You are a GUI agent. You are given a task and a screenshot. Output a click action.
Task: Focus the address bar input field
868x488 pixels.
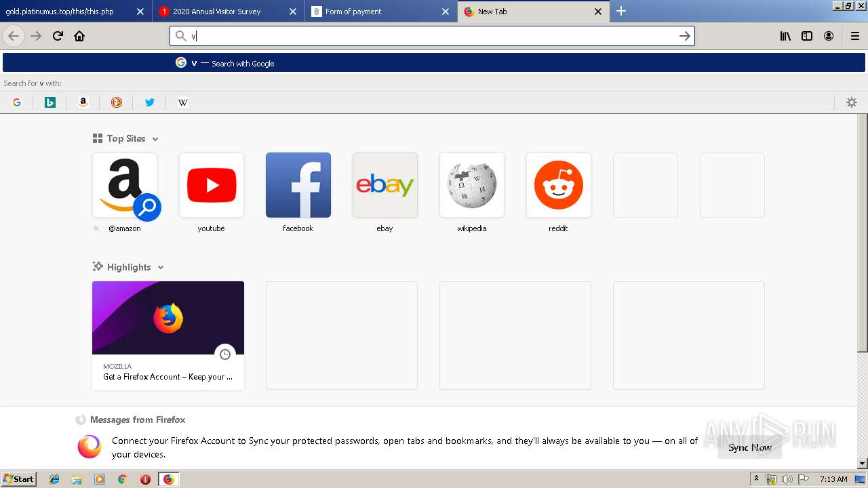click(433, 36)
